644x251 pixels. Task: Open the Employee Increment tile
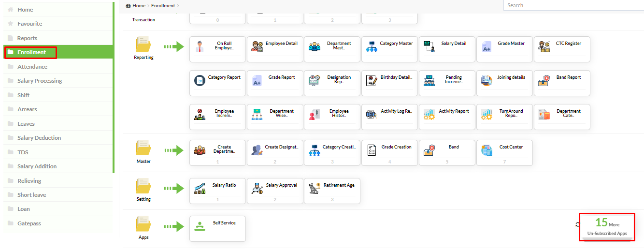(x=218, y=117)
